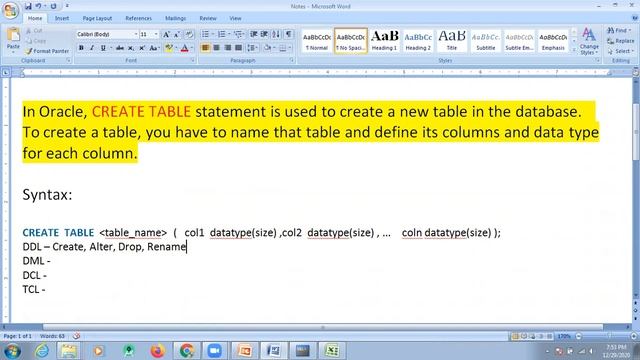640x360 pixels.
Task: Open the References ribbon tab
Action: pos(138,18)
